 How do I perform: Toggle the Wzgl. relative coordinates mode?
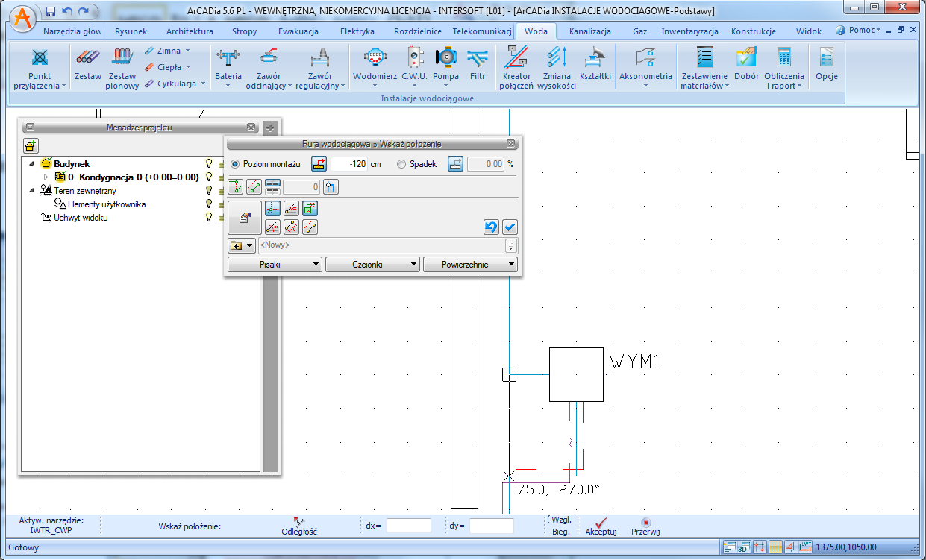coord(561,519)
